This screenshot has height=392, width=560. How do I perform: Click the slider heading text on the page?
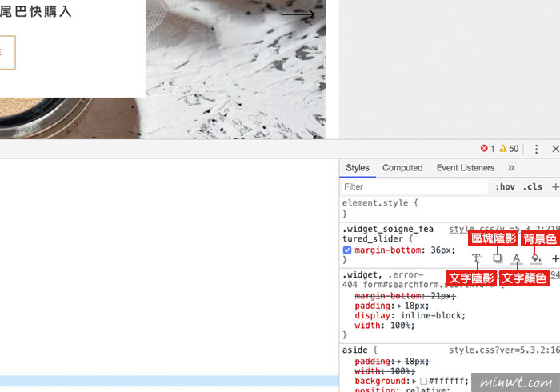tap(36, 11)
